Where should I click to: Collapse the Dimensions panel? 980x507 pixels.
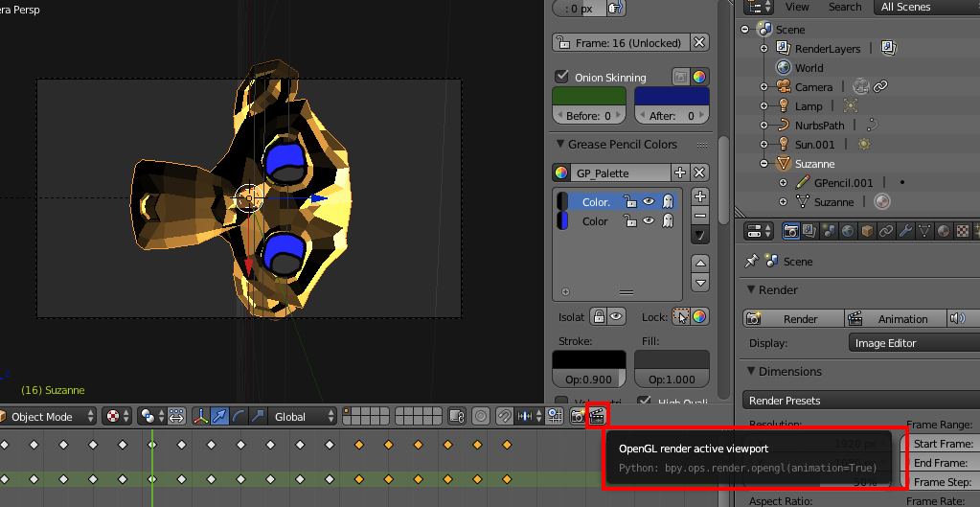pos(751,371)
